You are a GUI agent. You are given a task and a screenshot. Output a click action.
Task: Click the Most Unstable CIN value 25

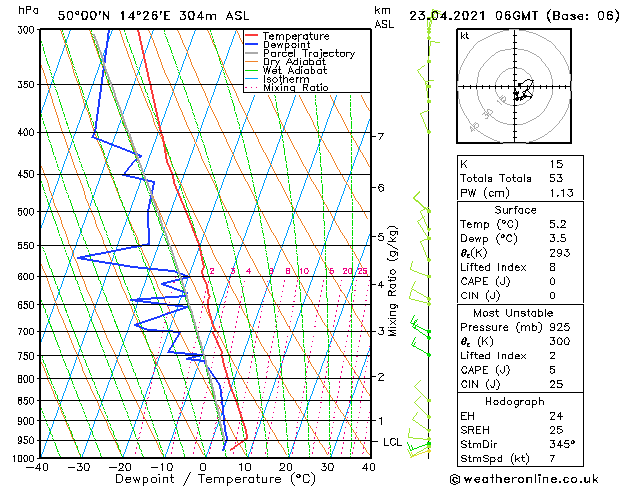point(556,384)
